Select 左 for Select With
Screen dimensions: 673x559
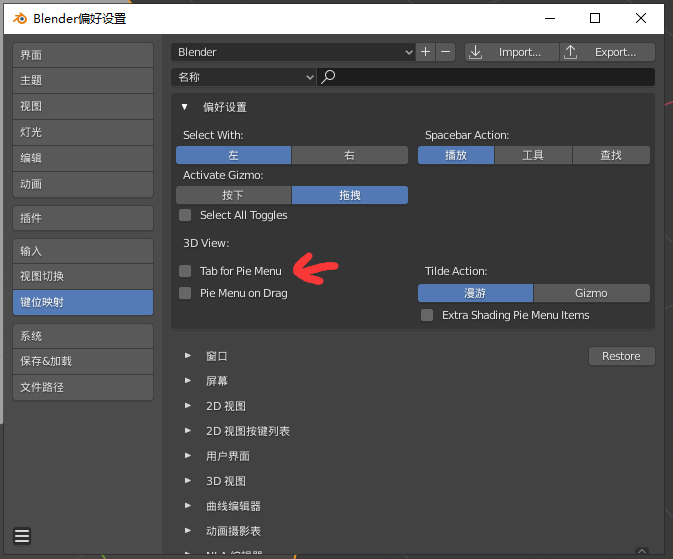233,155
